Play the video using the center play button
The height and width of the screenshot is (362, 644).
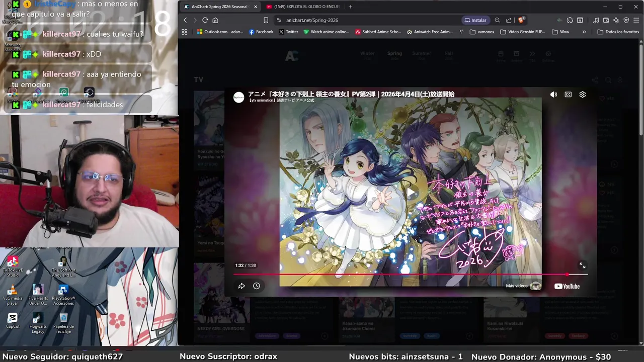pos(411,192)
